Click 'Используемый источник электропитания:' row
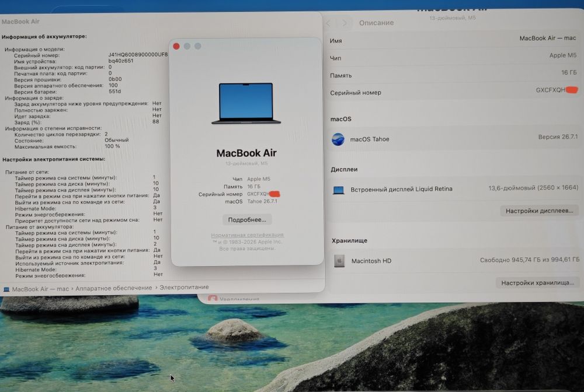Image resolution: width=584 pixels, height=392 pixels. coord(69,263)
